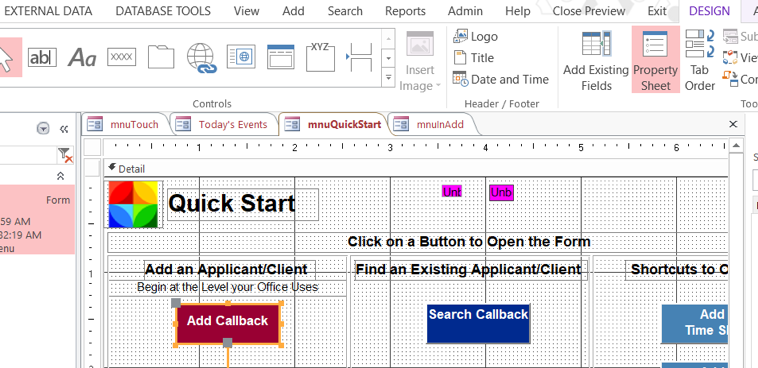Click form selector box at ruler corner
Viewport: 758px width, 368px height.
(92, 147)
